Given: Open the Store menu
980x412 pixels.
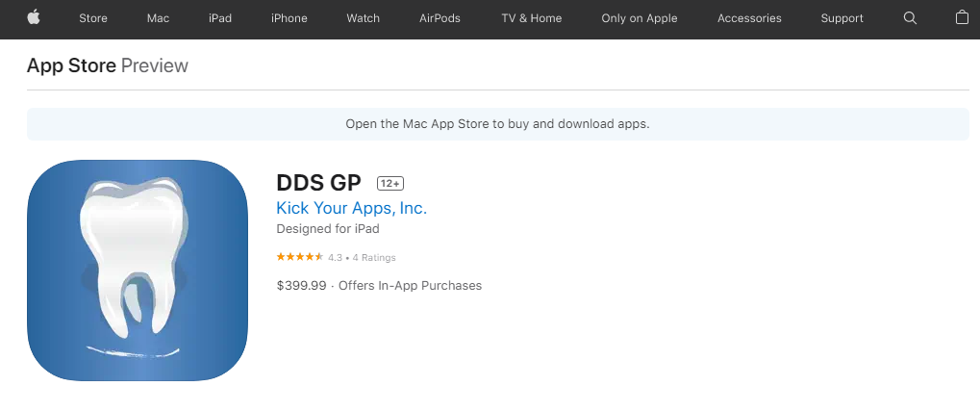Looking at the screenshot, I should [x=93, y=18].
